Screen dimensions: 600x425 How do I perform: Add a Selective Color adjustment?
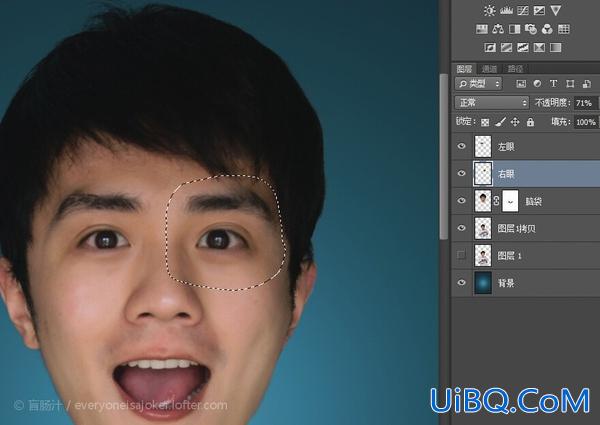coord(539,47)
